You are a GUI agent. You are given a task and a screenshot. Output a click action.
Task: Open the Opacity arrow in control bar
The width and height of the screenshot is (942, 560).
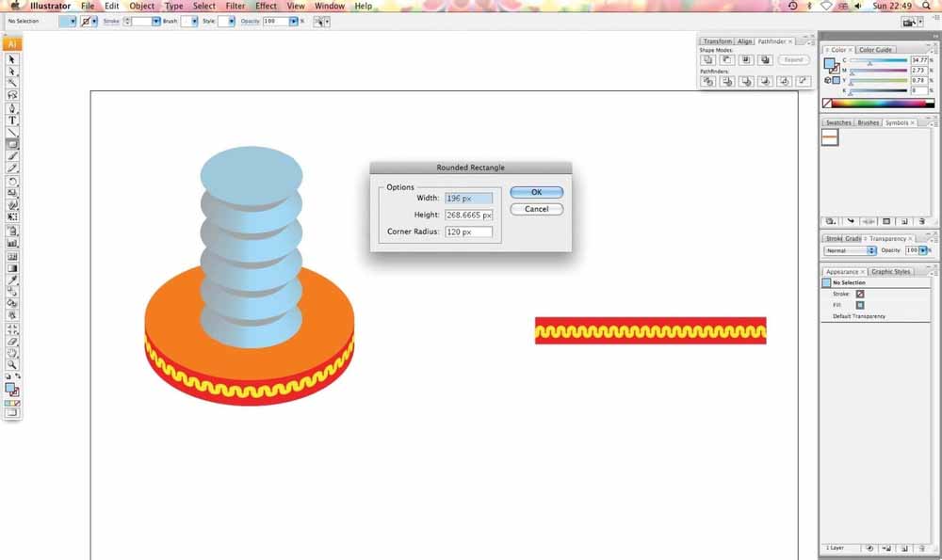point(293,21)
